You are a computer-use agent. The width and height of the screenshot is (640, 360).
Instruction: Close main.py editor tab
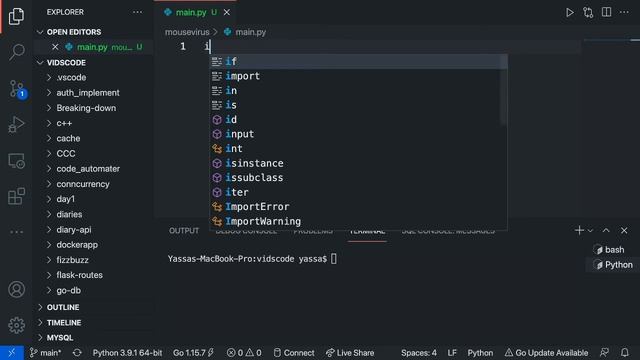(x=227, y=13)
